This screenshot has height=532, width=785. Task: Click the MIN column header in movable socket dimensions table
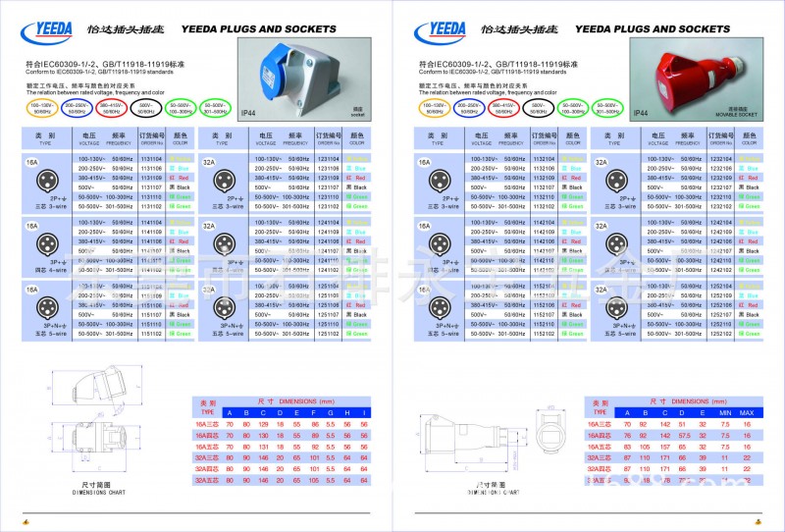(x=725, y=413)
